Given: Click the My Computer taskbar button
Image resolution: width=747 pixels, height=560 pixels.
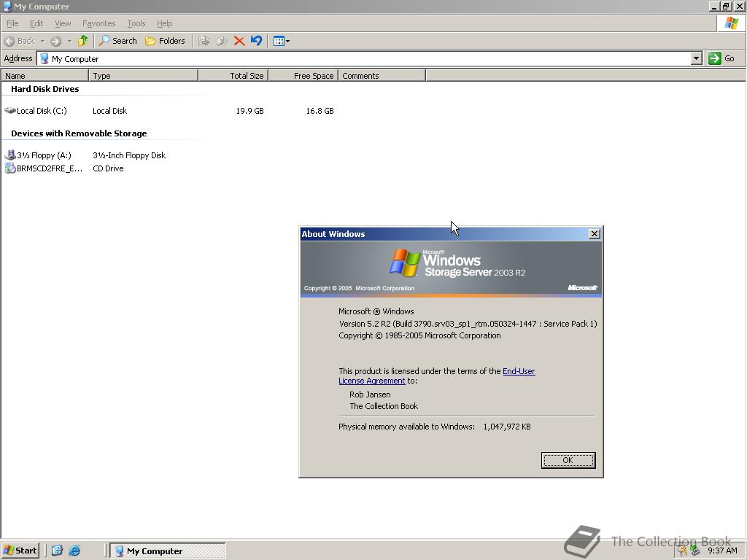Looking at the screenshot, I should coord(168,551).
